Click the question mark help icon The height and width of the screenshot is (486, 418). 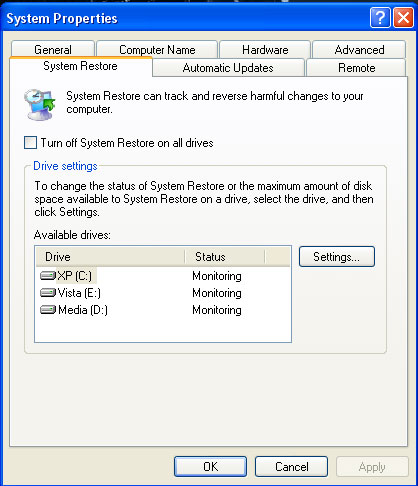(x=380, y=18)
